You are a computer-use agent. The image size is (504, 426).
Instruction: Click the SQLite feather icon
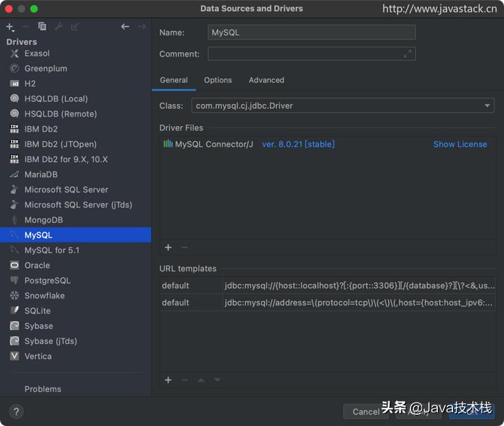(14, 310)
